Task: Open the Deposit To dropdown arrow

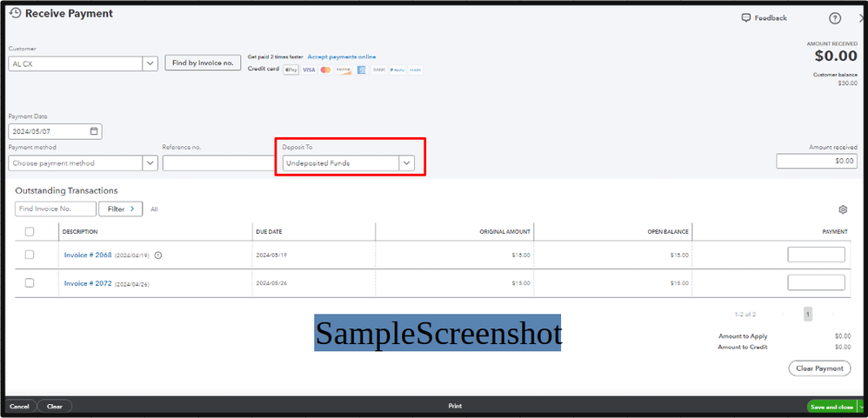Action: pyautogui.click(x=407, y=163)
